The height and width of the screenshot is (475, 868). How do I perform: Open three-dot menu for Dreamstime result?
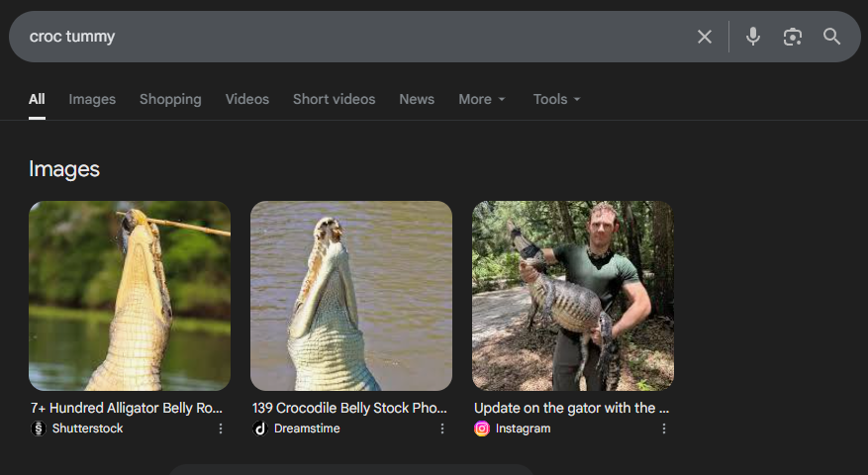pyautogui.click(x=442, y=428)
